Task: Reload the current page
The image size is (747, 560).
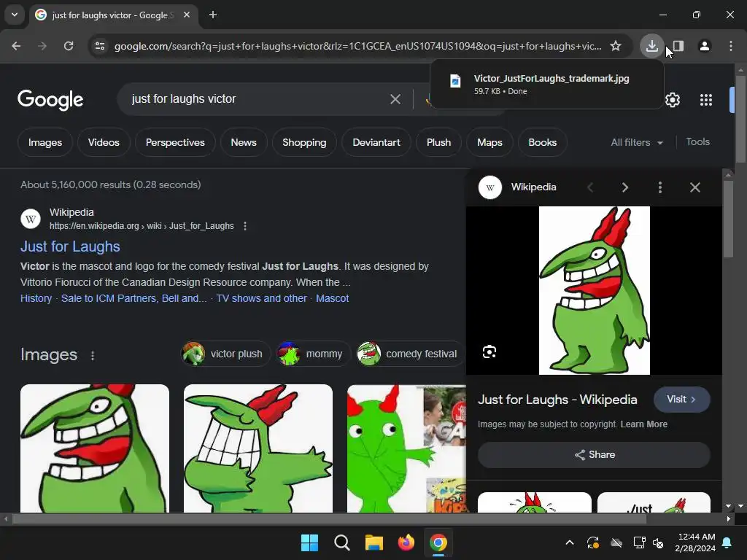Action: 69,46
